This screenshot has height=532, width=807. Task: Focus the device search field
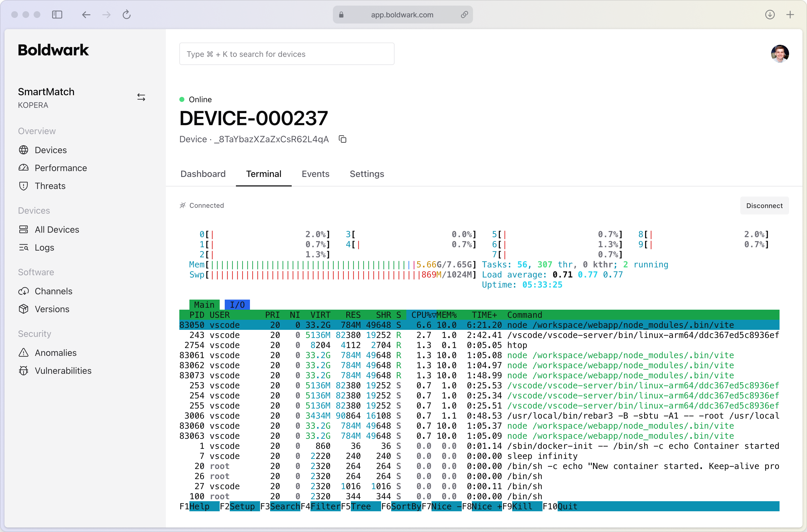[287, 54]
